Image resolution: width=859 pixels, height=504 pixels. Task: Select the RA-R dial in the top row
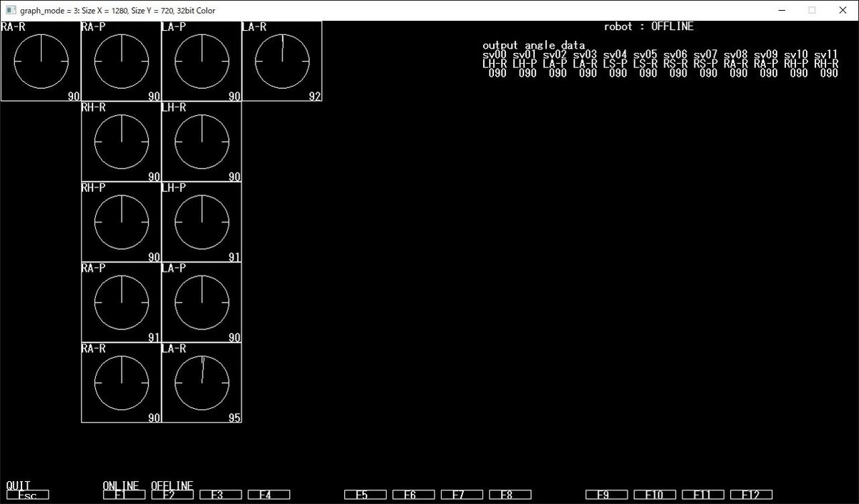pyautogui.click(x=39, y=61)
